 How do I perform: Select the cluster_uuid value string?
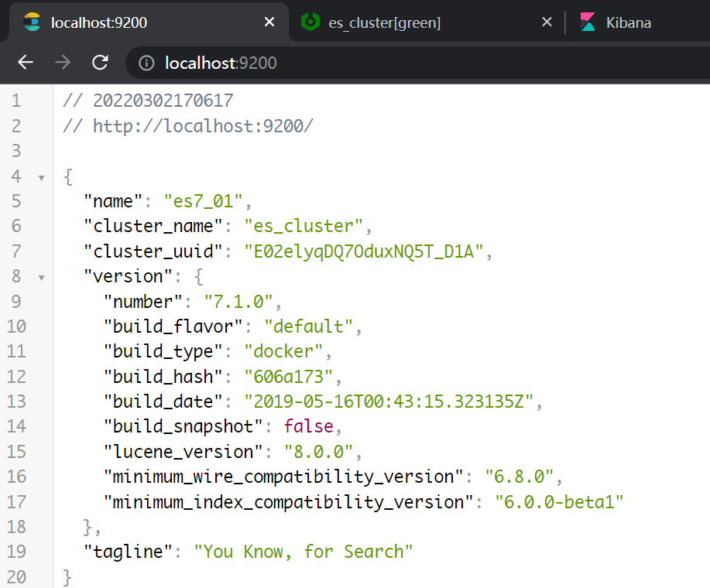point(364,251)
